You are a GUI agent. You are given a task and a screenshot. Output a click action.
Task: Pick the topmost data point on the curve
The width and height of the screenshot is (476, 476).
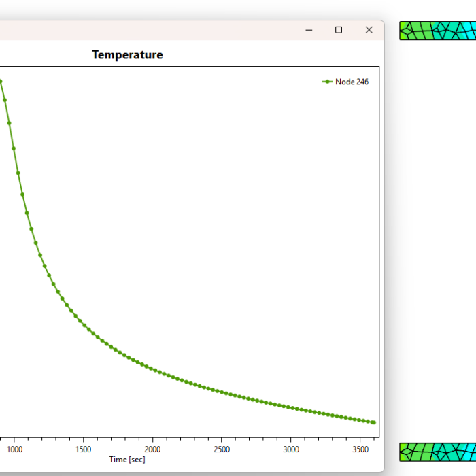(x=1, y=82)
